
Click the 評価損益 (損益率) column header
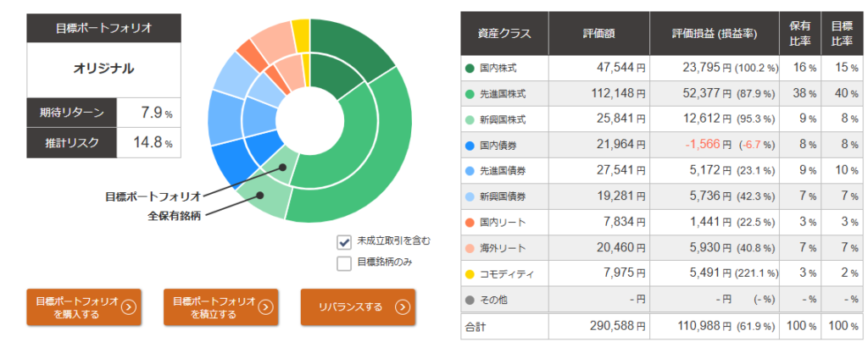(713, 34)
